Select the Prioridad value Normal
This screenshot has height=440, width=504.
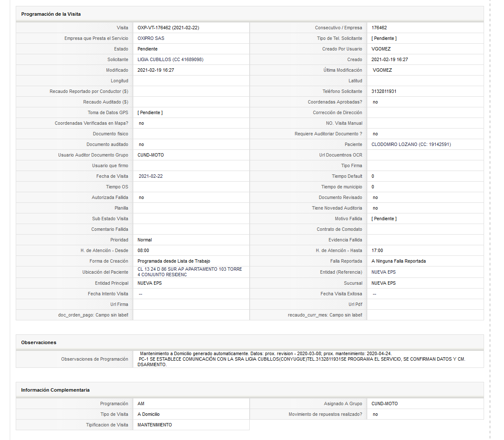coord(145,240)
